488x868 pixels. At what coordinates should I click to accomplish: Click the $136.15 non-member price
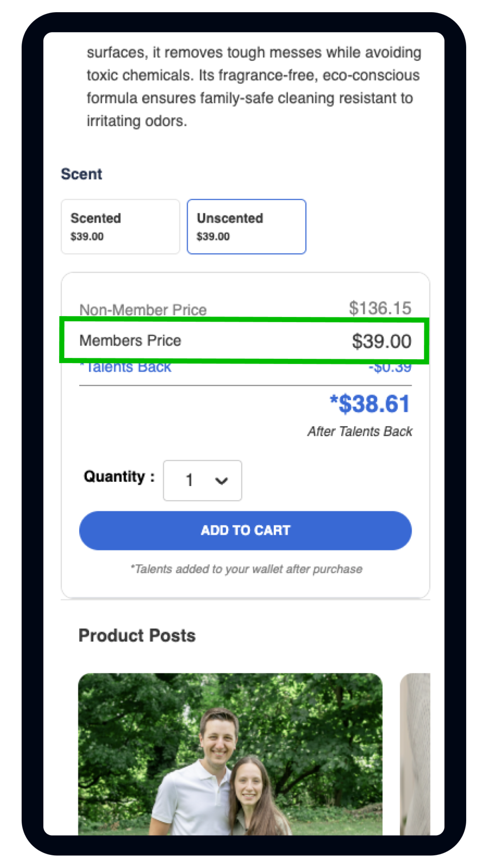(x=380, y=308)
